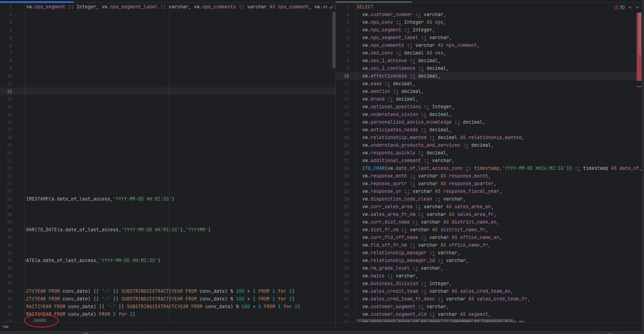
Task: Click the DATE expression on left line 34
Action: pyautogui.click(x=93, y=261)
